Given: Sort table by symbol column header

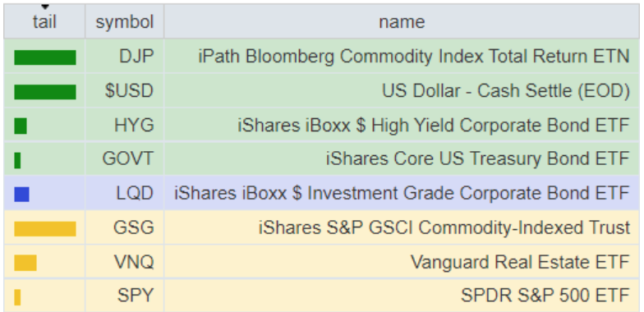Looking at the screenshot, I should pos(125,21).
